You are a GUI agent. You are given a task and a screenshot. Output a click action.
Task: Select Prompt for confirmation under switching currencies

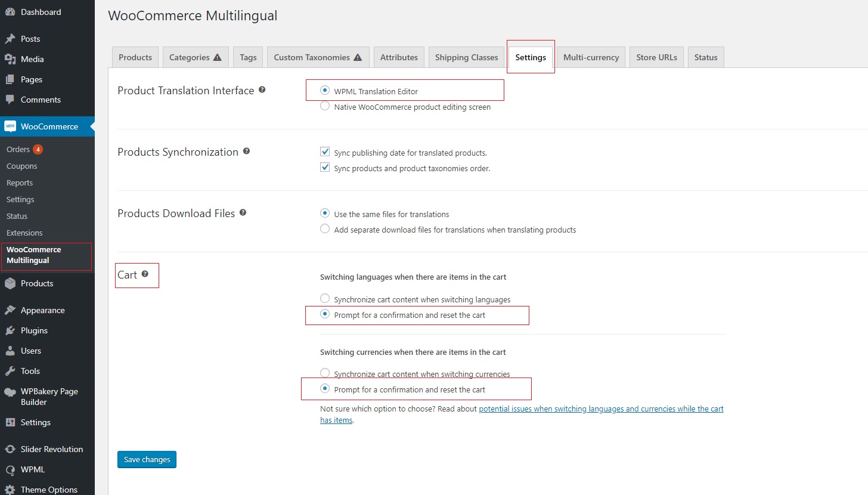(325, 388)
